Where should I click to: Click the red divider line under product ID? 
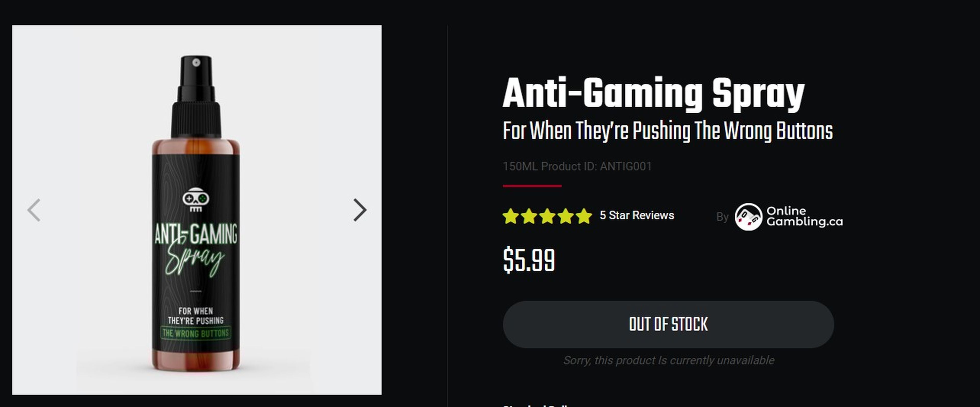tap(532, 186)
